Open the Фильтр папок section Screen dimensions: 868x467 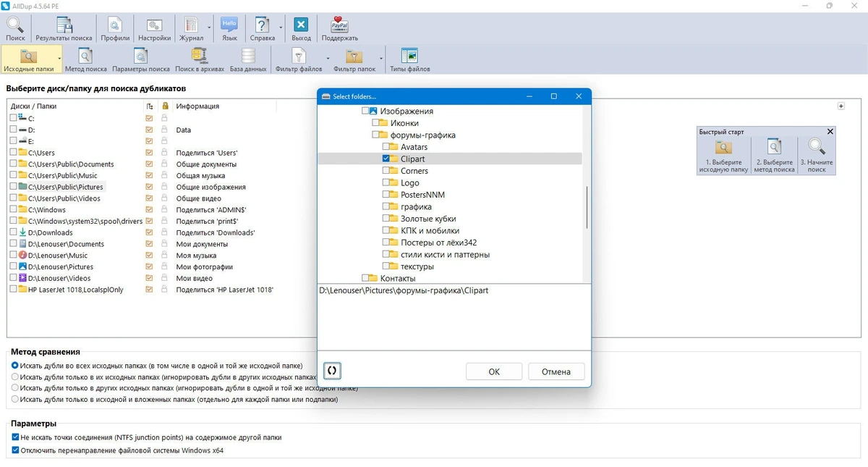pyautogui.click(x=354, y=59)
